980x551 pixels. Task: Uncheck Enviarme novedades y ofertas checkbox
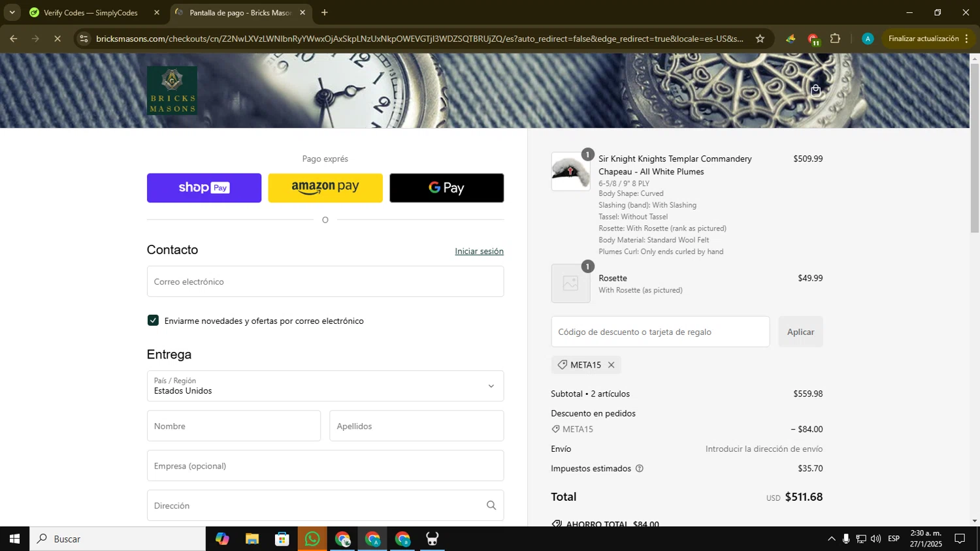[x=153, y=321]
